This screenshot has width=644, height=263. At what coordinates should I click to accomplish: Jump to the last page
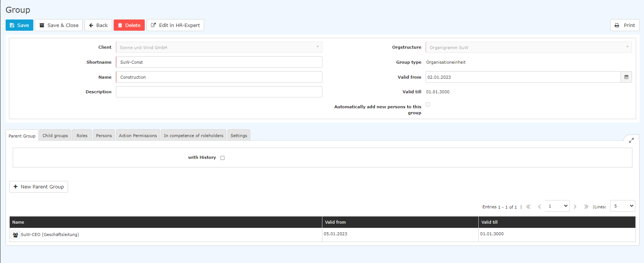[586, 206]
